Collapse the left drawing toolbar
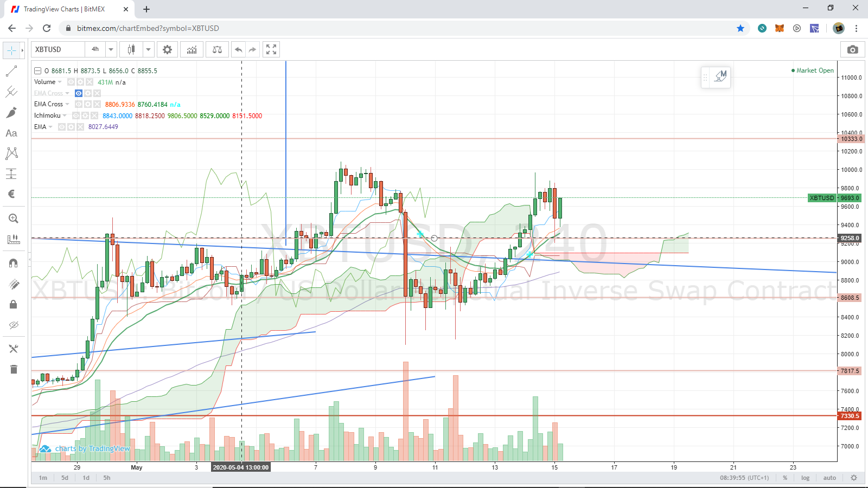Viewport: 868px width, 488px height. coord(30,260)
